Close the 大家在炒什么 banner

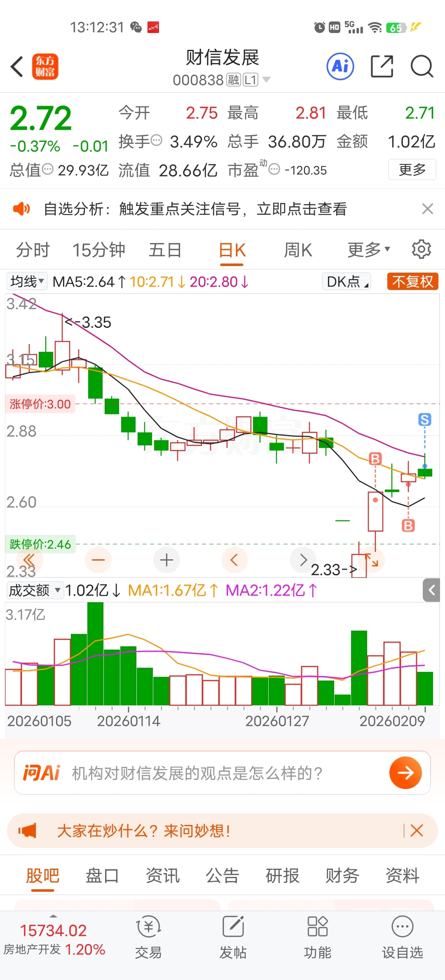417,830
